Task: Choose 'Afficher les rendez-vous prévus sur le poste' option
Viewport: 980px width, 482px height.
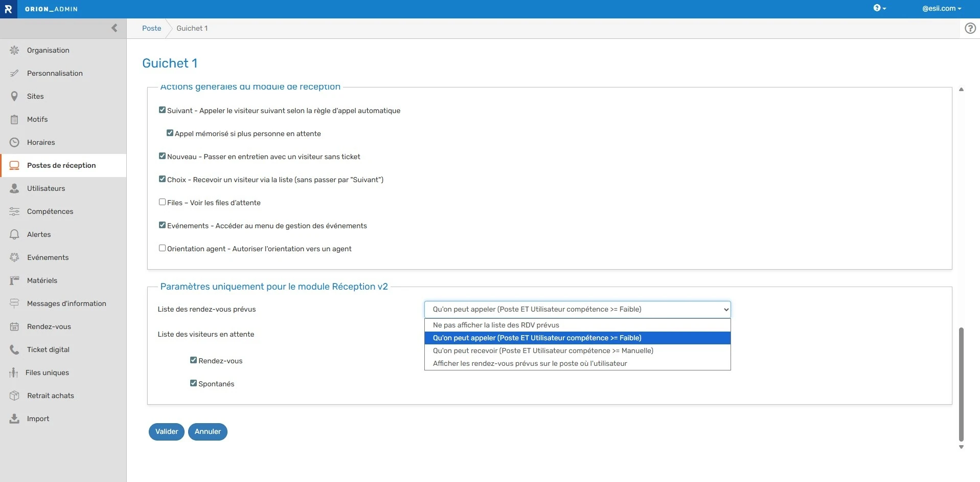Action: click(530, 363)
